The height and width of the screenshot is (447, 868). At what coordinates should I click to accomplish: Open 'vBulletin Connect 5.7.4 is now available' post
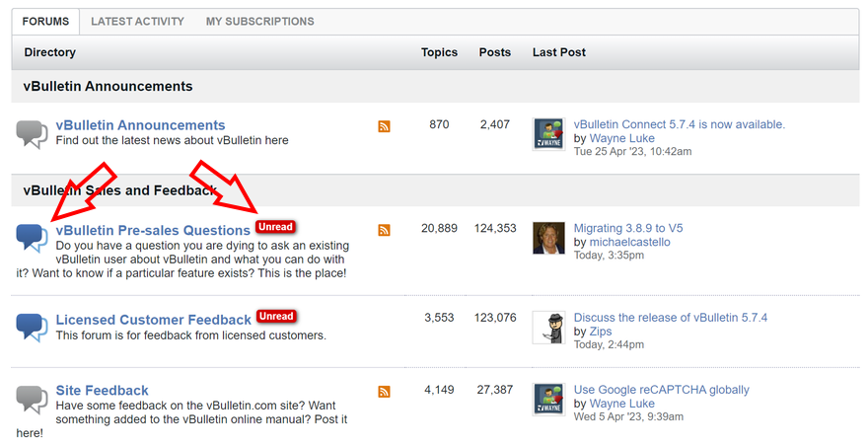[680, 124]
